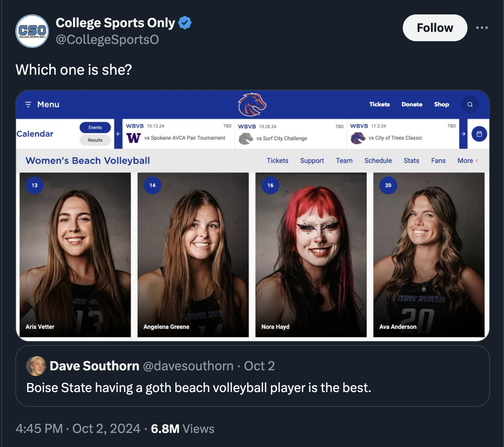The image size is (504, 447).
Task: Click the Donate link in the header
Action: point(412,105)
